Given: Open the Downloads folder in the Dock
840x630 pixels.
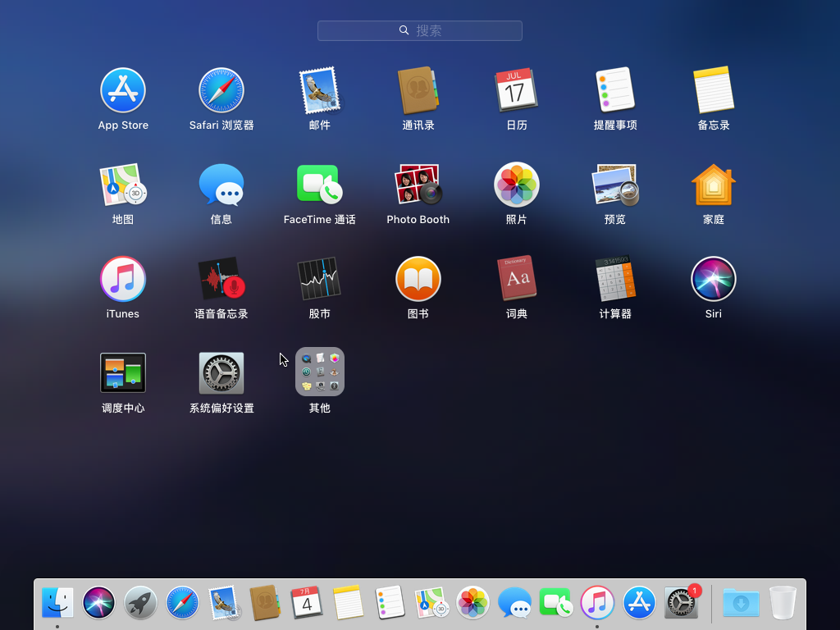Looking at the screenshot, I should coord(741,603).
